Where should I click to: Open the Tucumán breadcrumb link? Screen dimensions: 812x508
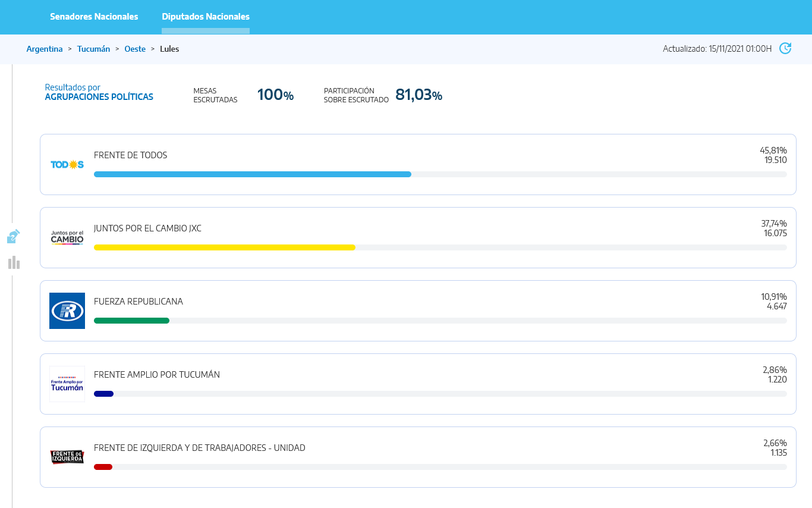(x=93, y=49)
